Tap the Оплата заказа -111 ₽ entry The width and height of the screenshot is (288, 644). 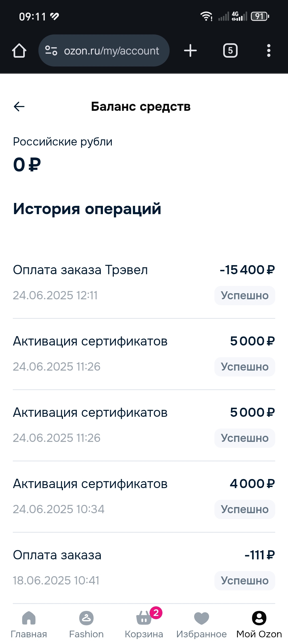(57, 555)
